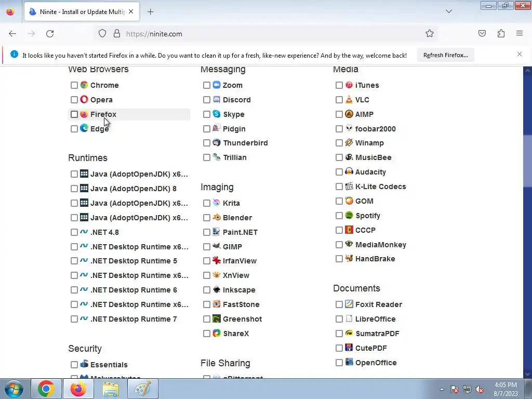The height and width of the screenshot is (399, 532).
Task: Show hidden system tray icons
Action: [442, 390]
